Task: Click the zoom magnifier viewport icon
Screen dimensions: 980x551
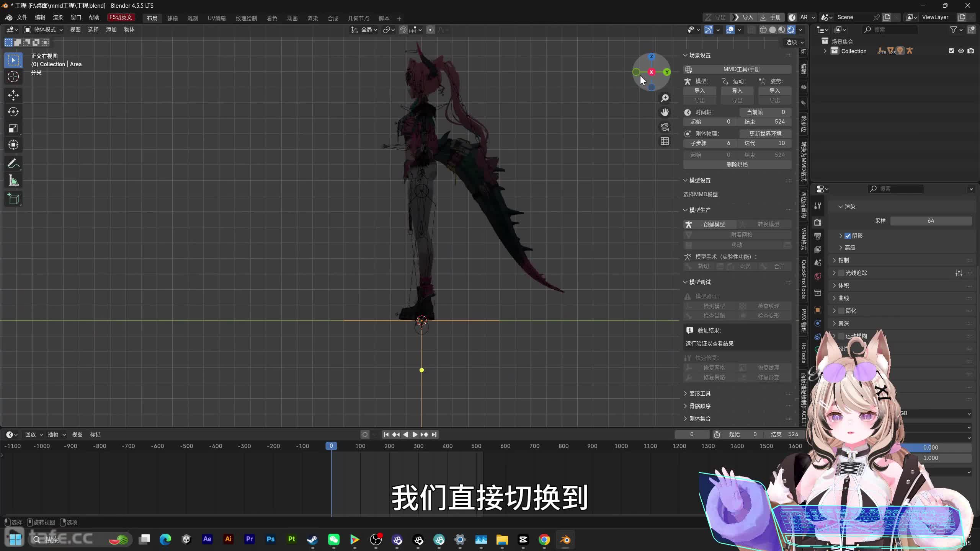Action: click(x=665, y=98)
